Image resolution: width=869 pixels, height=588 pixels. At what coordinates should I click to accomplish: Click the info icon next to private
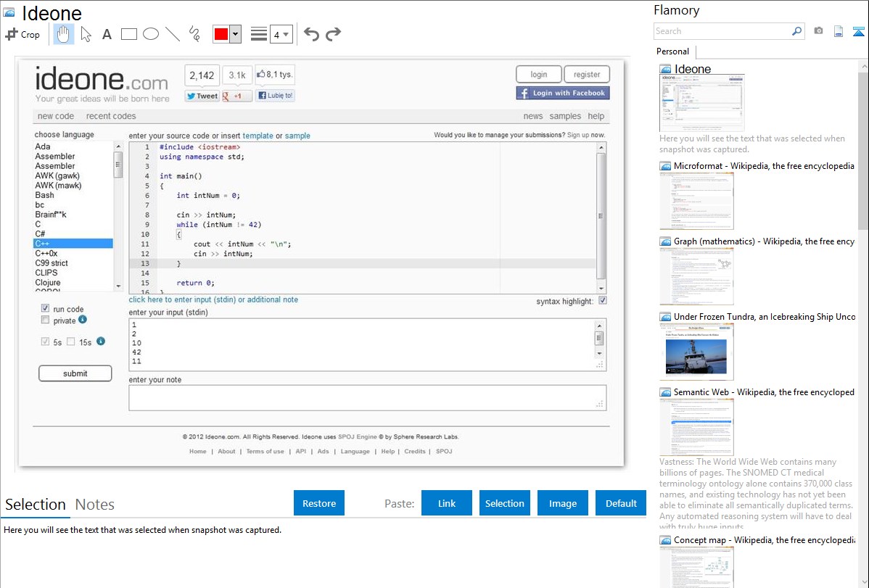tap(83, 319)
